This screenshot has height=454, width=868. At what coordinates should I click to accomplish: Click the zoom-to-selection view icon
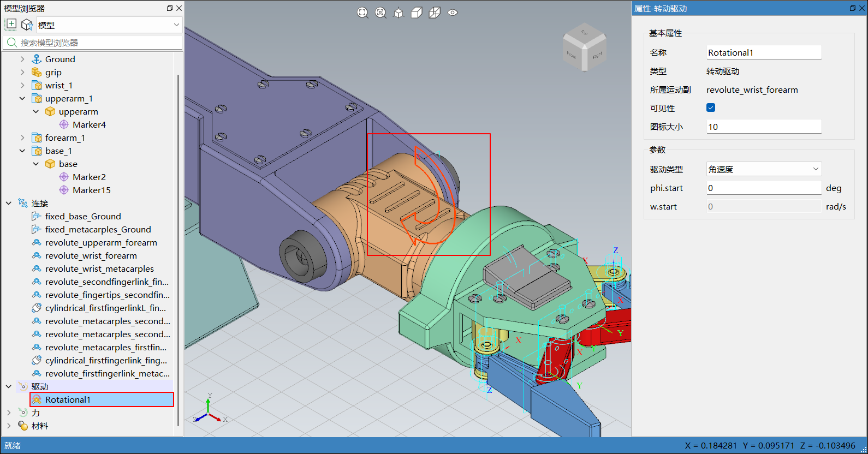[381, 13]
